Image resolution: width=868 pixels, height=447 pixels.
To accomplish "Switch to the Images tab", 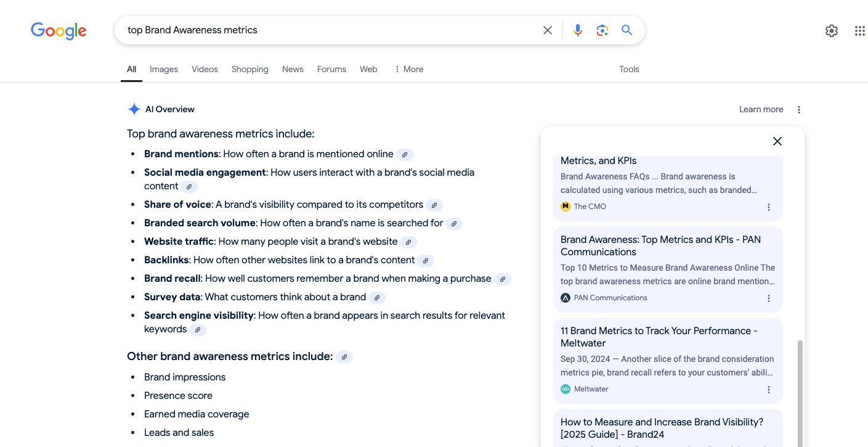I will click(164, 69).
